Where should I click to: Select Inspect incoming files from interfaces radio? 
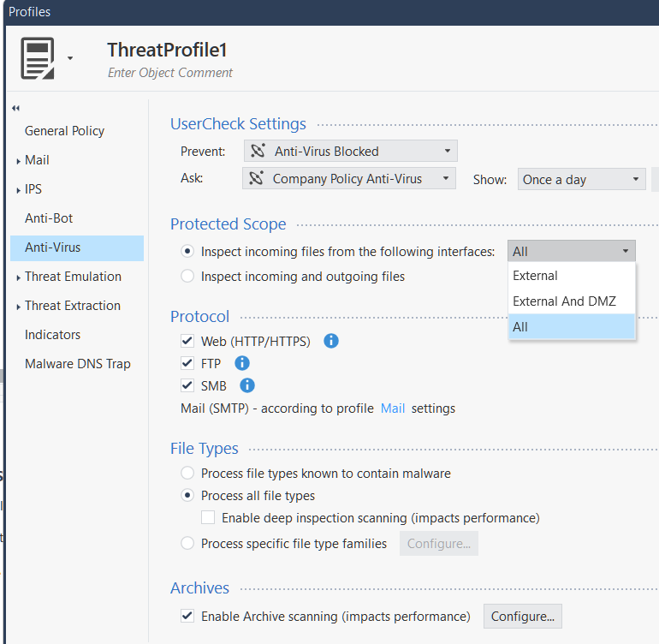(x=187, y=251)
